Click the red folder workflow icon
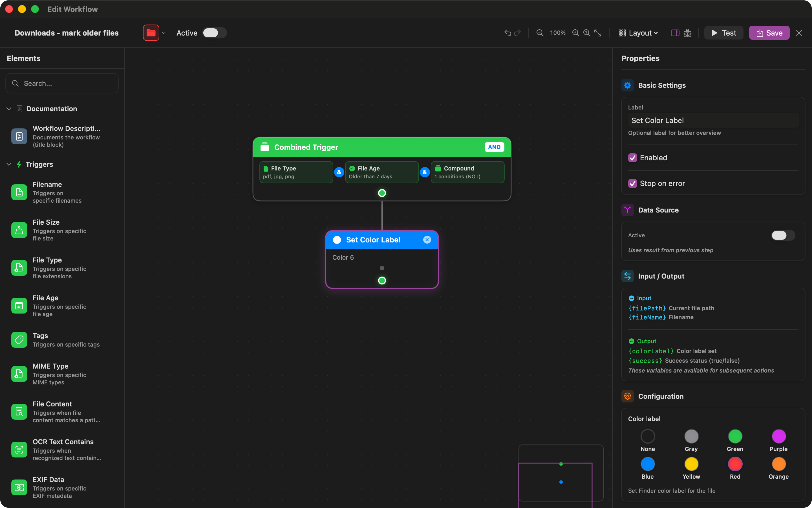812x508 pixels. pyautogui.click(x=151, y=33)
